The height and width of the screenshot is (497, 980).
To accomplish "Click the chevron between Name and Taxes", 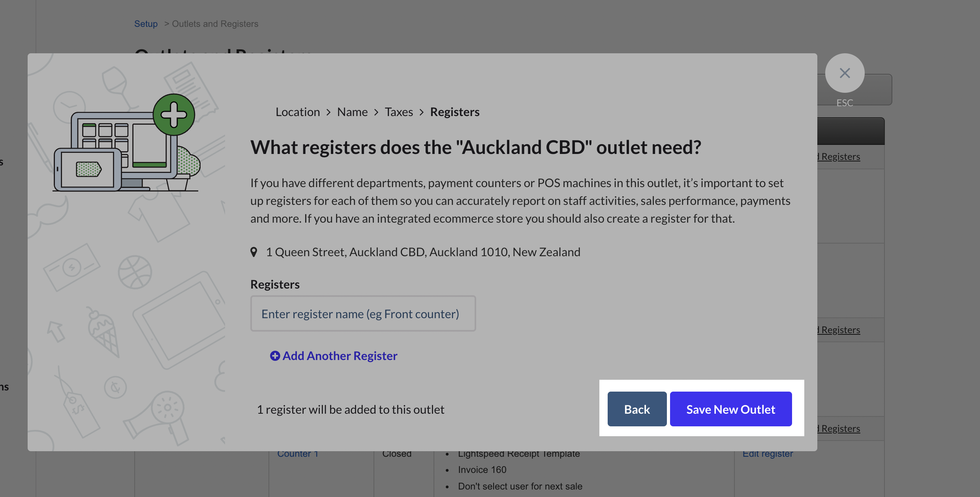I will [376, 112].
